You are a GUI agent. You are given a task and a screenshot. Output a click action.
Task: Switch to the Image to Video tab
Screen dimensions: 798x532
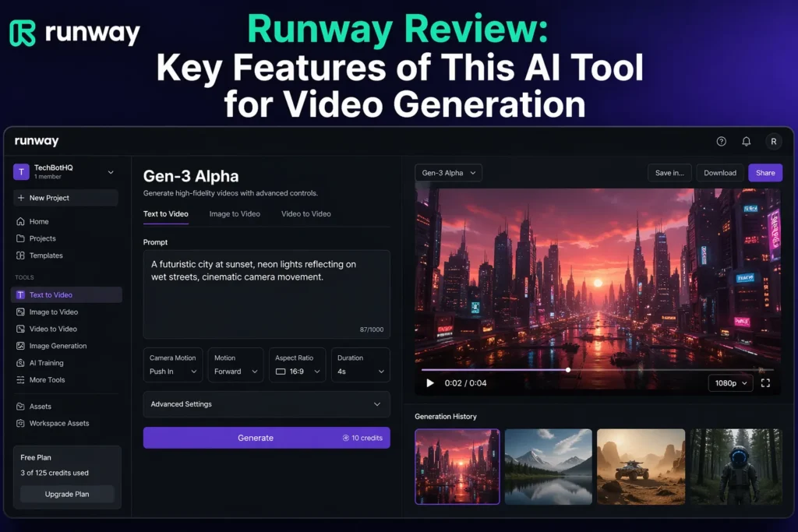(235, 214)
